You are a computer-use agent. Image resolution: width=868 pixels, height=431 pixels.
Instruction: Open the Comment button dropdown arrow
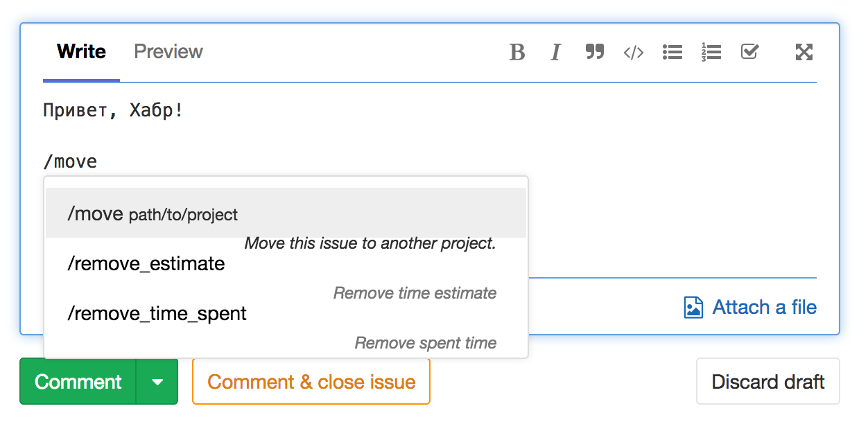click(x=157, y=381)
